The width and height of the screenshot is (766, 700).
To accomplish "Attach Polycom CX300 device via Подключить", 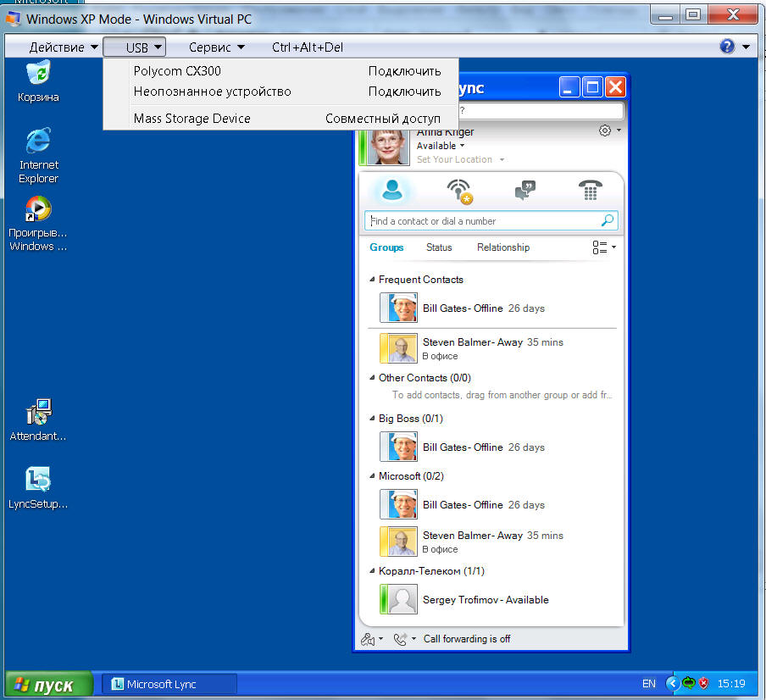I will 404,71.
